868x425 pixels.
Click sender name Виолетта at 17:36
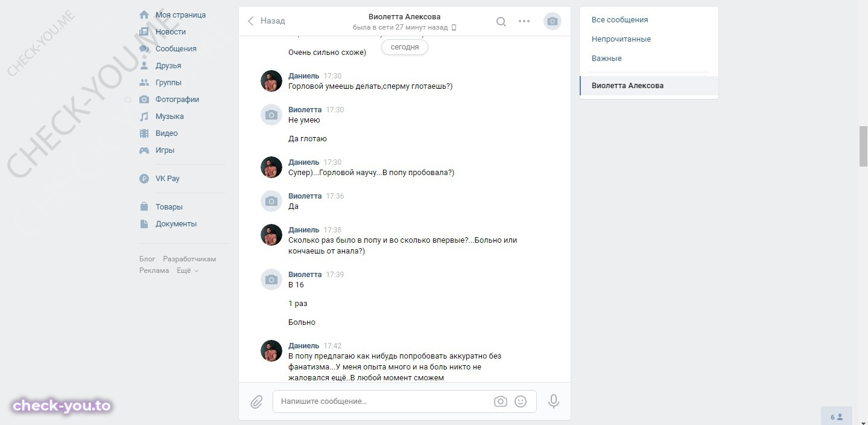pyautogui.click(x=305, y=196)
